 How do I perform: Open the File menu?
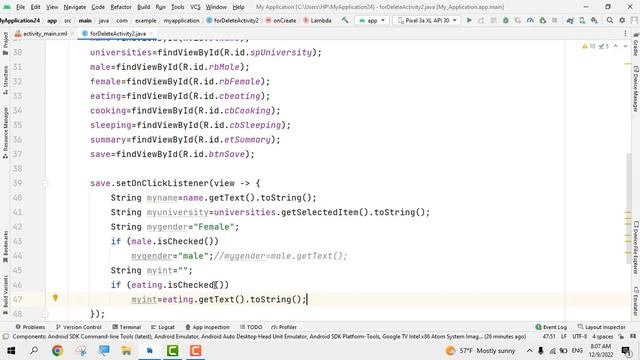(x=20, y=7)
